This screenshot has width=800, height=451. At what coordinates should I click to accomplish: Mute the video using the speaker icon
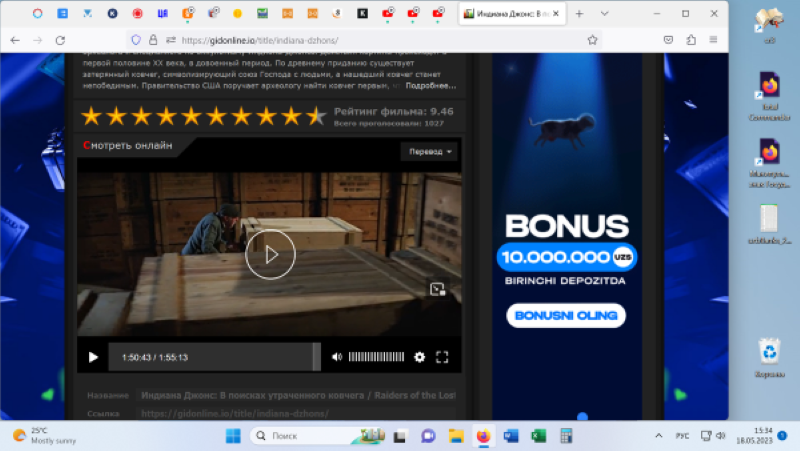(x=337, y=357)
